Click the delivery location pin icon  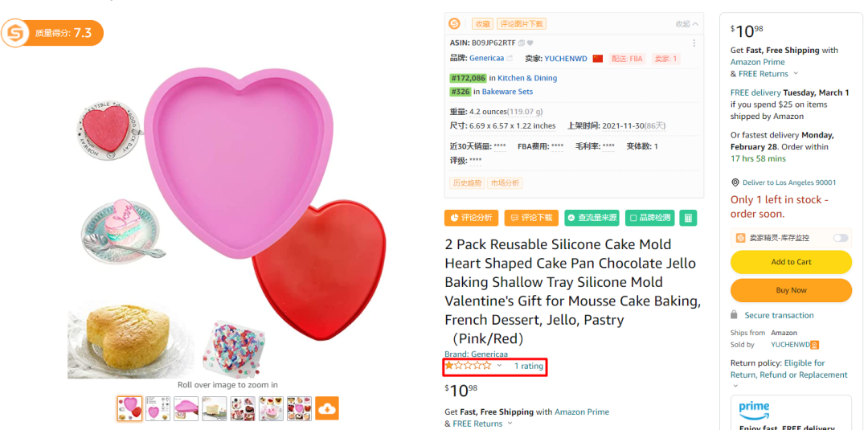735,182
